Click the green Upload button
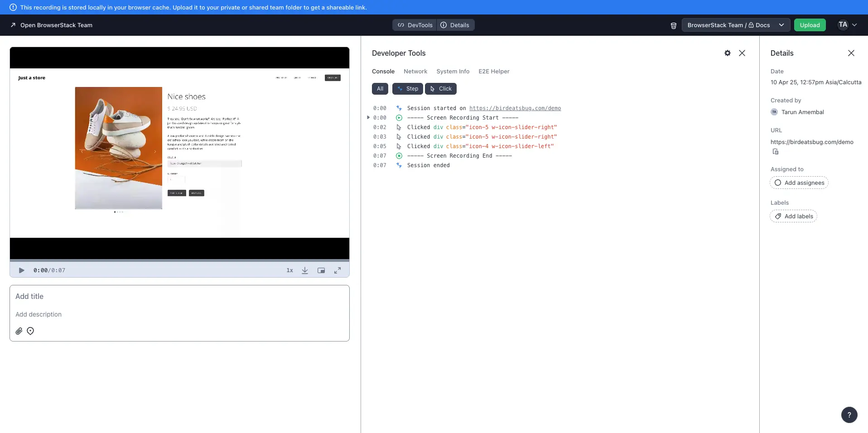The height and width of the screenshot is (433, 868). [x=810, y=25]
